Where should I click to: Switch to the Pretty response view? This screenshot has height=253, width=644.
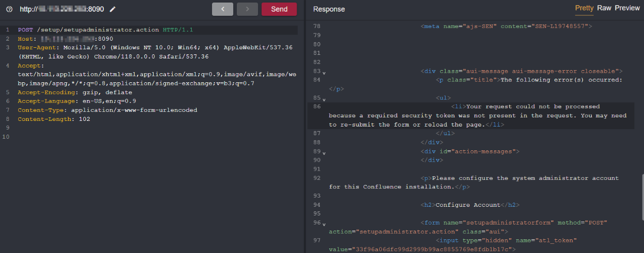pyautogui.click(x=584, y=8)
